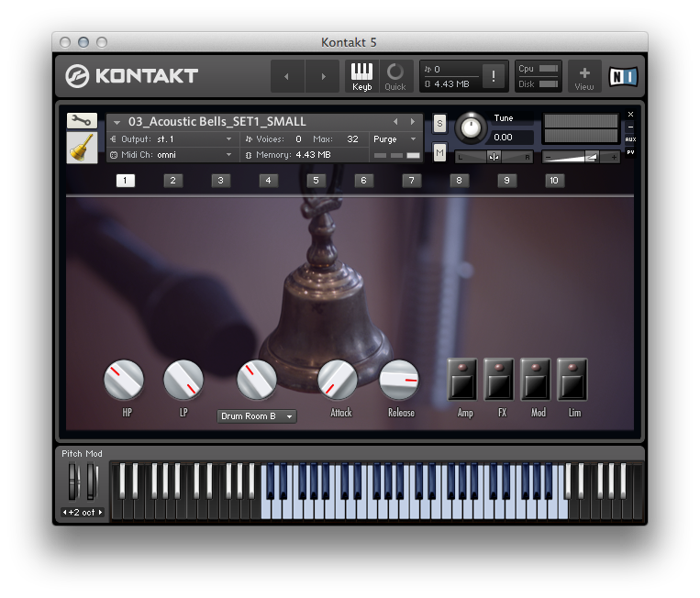Select preset slot 10

tap(554, 181)
